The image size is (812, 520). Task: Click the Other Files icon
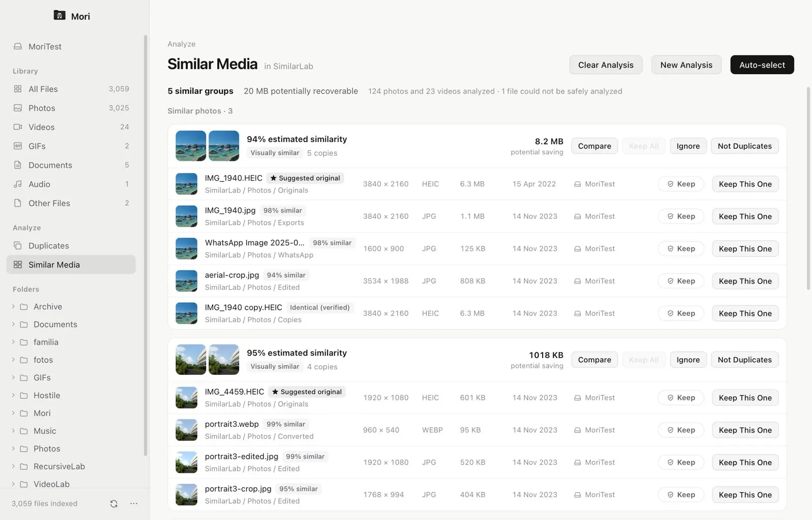[18, 203]
